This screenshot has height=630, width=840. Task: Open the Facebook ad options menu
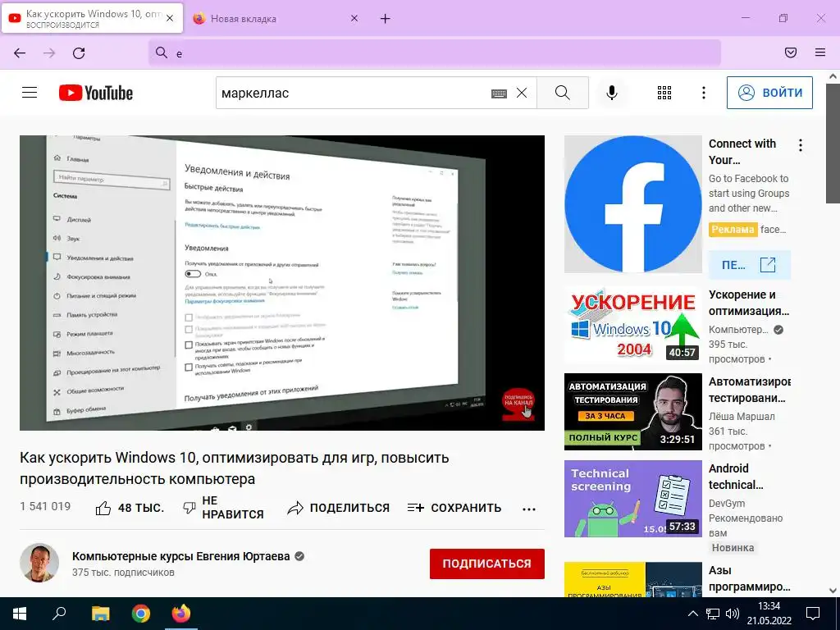click(801, 145)
